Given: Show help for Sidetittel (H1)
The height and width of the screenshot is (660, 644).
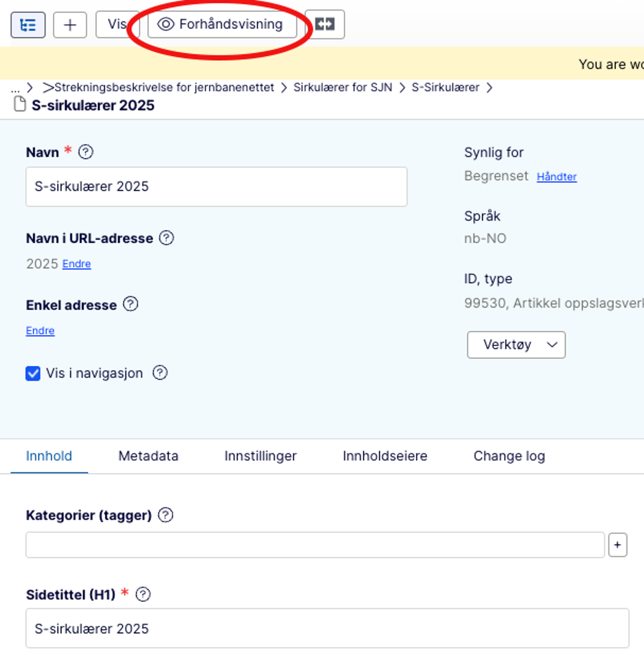Looking at the screenshot, I should 143,594.
